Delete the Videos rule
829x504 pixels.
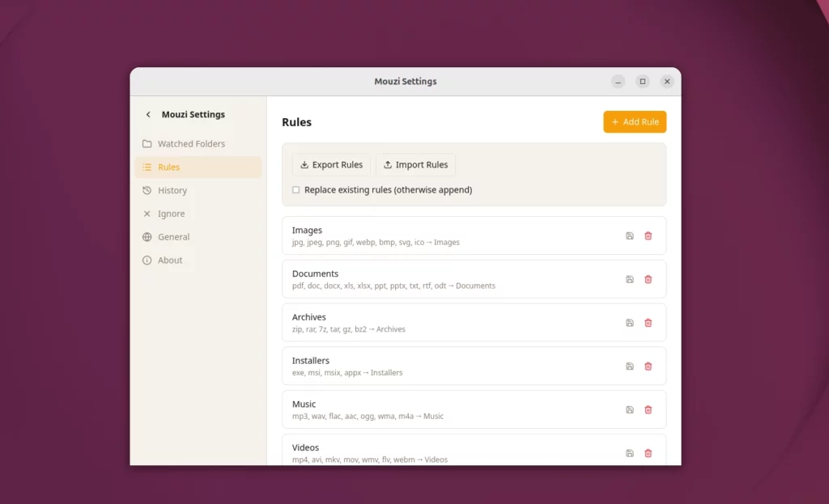[x=648, y=453]
